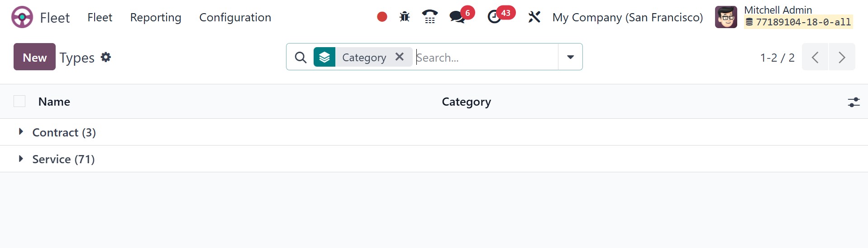Open the VoIP phone dialer icon
This screenshot has height=248, width=868.
429,17
